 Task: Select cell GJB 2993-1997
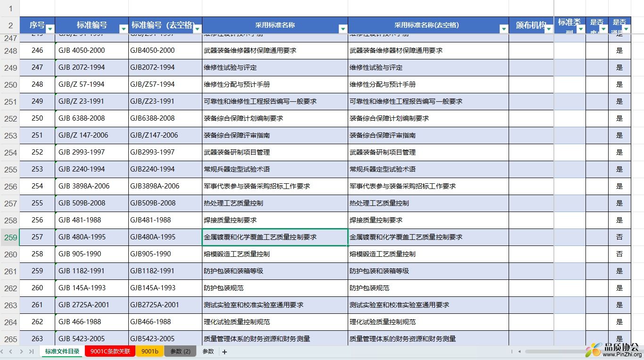point(92,152)
